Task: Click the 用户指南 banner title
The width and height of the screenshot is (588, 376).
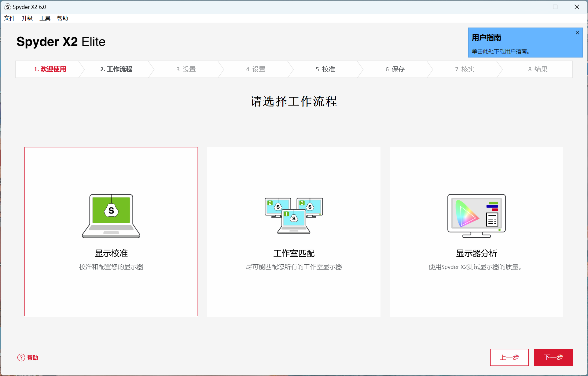Action: point(486,38)
